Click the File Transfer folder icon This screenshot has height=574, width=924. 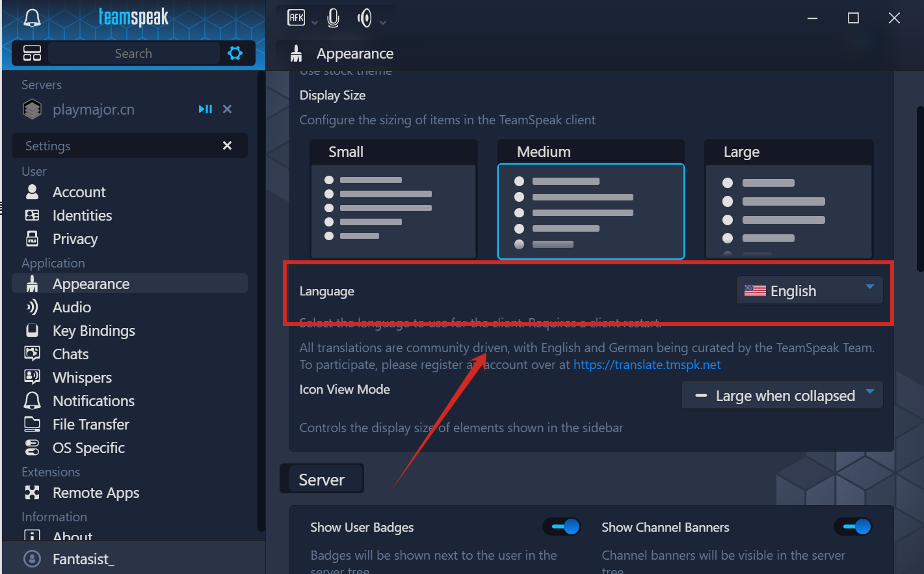coord(32,424)
